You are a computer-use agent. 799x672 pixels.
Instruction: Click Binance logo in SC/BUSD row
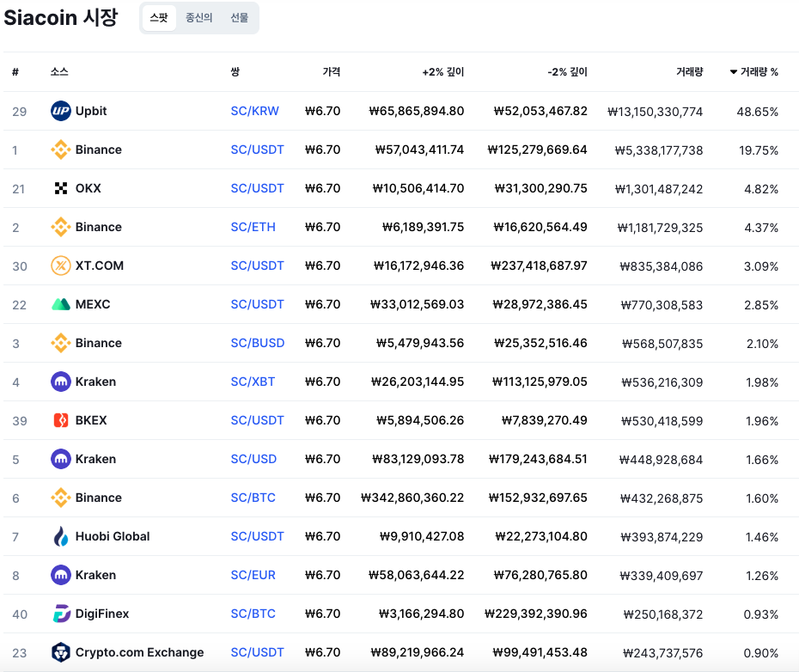(61, 343)
